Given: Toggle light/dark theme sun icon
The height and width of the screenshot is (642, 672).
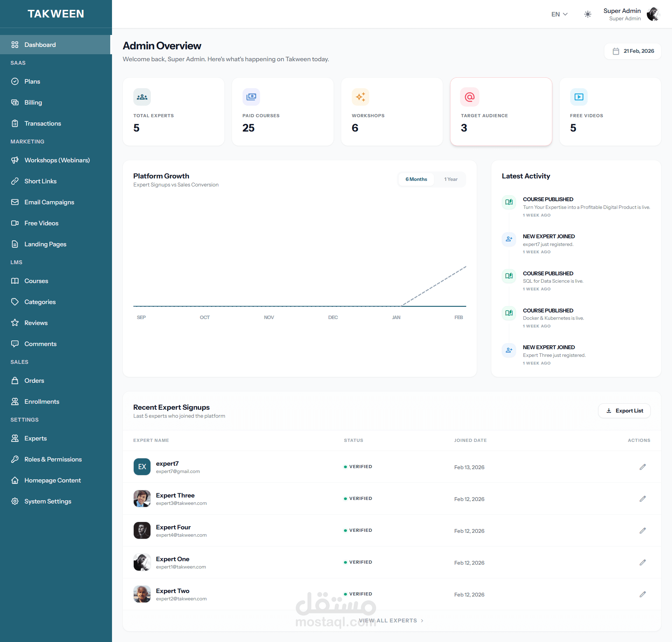Looking at the screenshot, I should [x=588, y=14].
